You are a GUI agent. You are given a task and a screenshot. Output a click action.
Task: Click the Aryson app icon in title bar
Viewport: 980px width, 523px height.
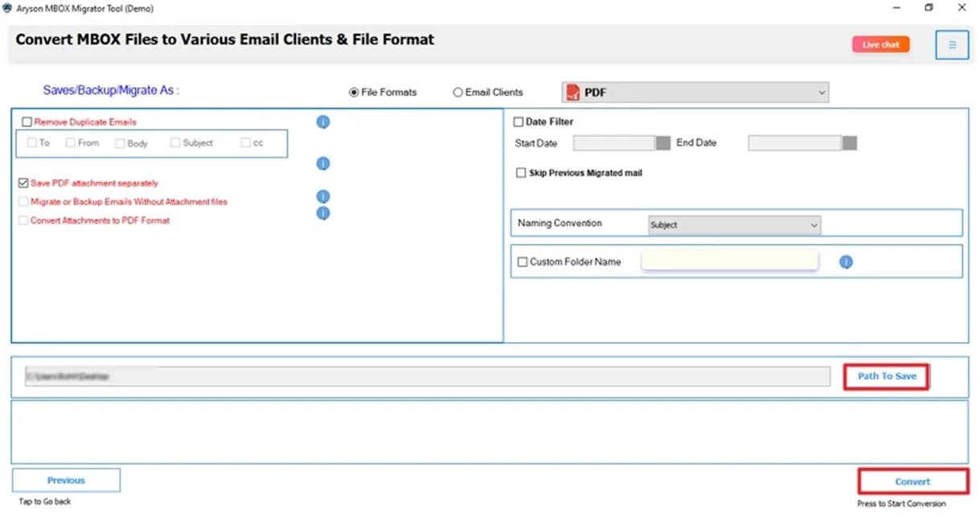[7, 8]
